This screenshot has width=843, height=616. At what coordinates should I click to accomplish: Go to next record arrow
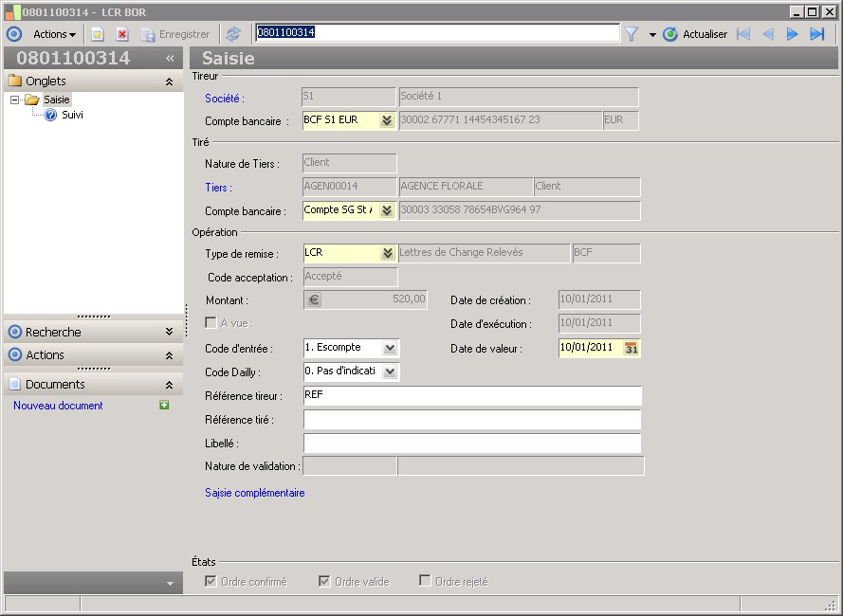point(792,34)
